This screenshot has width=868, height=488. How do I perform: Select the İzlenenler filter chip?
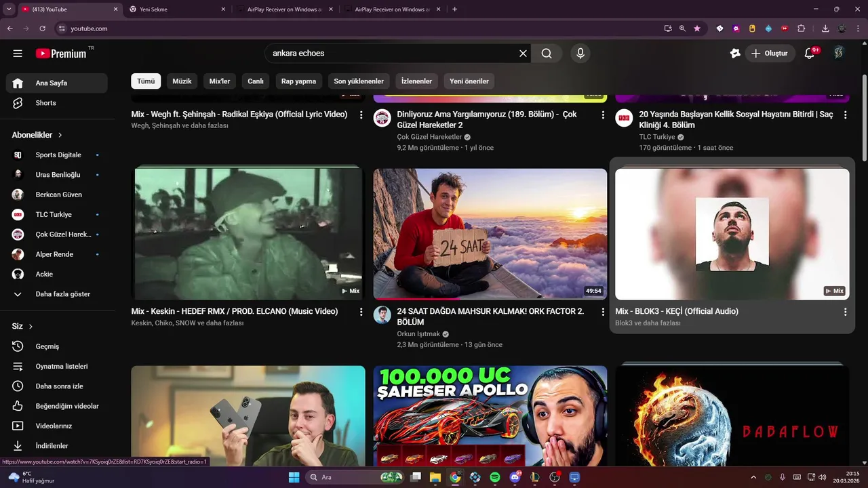coord(416,81)
